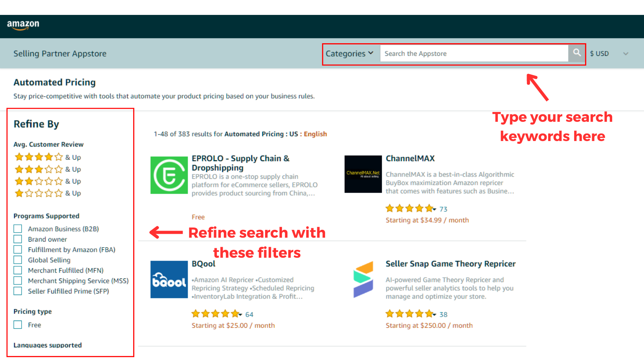Click 'Automated Pricing' page heading
The width and height of the screenshot is (644, 363).
(x=55, y=82)
